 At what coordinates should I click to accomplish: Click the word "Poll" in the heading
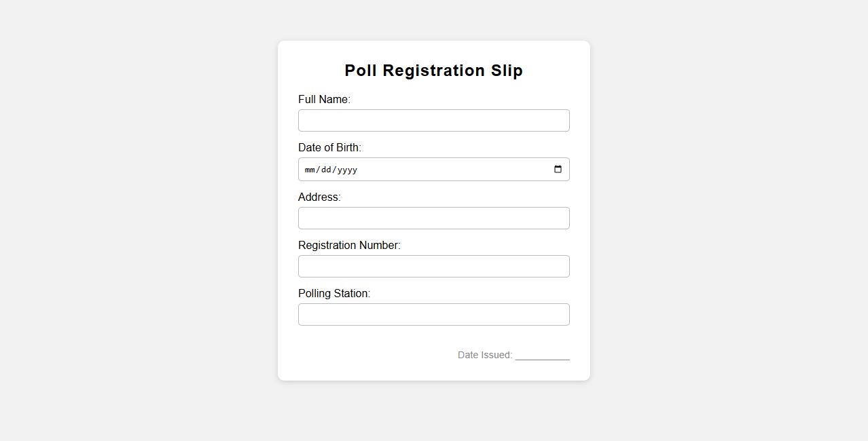pos(361,71)
